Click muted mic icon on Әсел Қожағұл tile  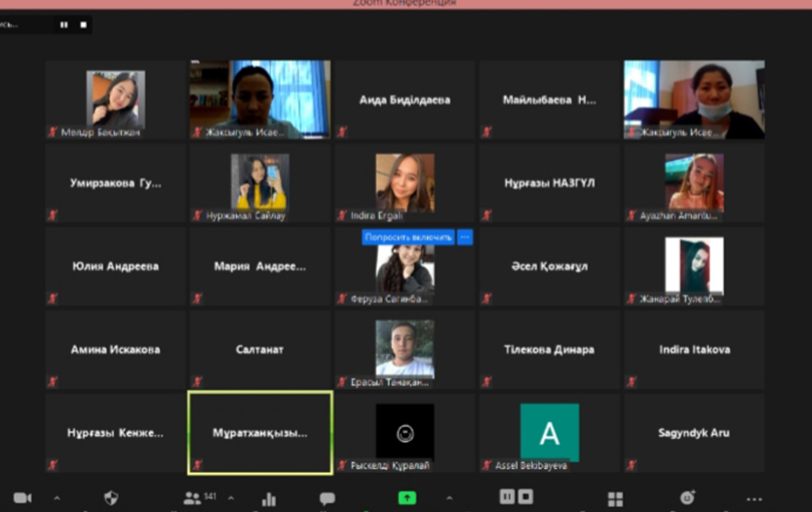click(486, 298)
